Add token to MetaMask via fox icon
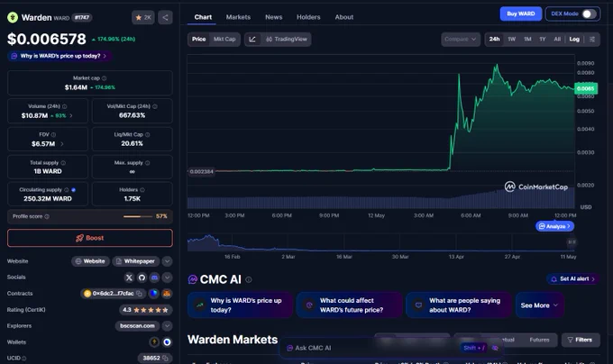The height and width of the screenshot is (364, 613). [x=167, y=294]
